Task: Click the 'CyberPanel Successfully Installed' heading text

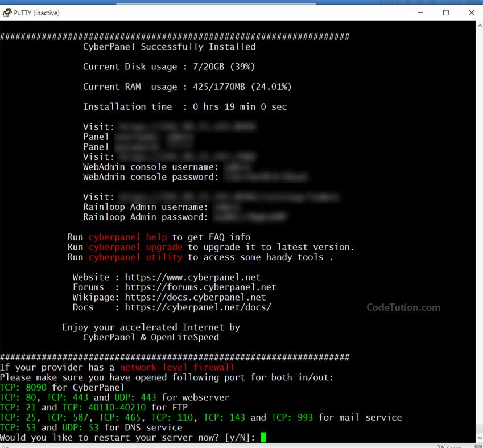Action: point(169,47)
